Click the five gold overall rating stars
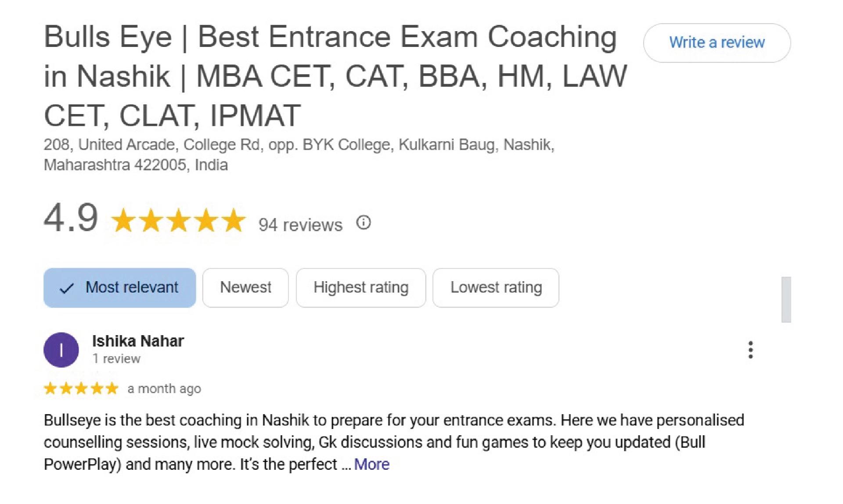843x504 pixels. pos(178,220)
